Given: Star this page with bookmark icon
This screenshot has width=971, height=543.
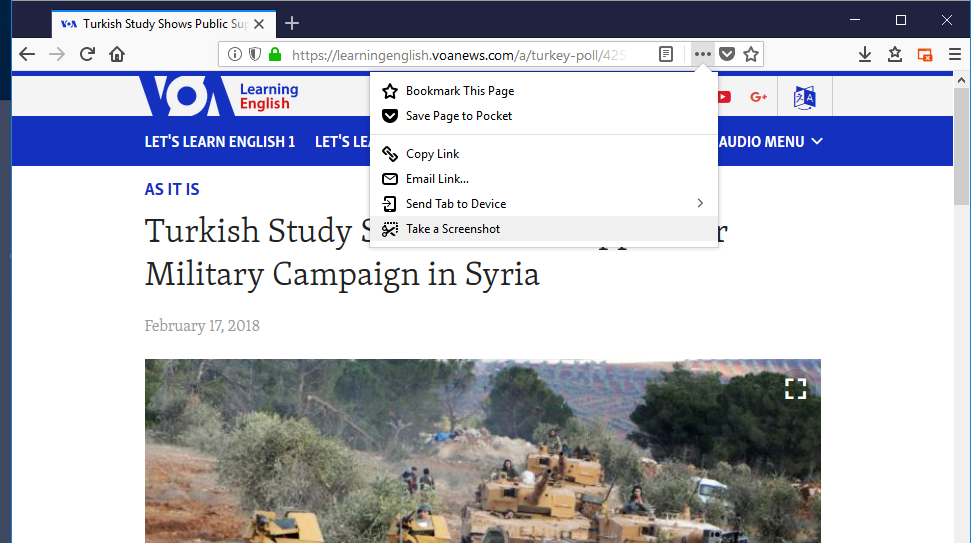Looking at the screenshot, I should pyautogui.click(x=751, y=54).
